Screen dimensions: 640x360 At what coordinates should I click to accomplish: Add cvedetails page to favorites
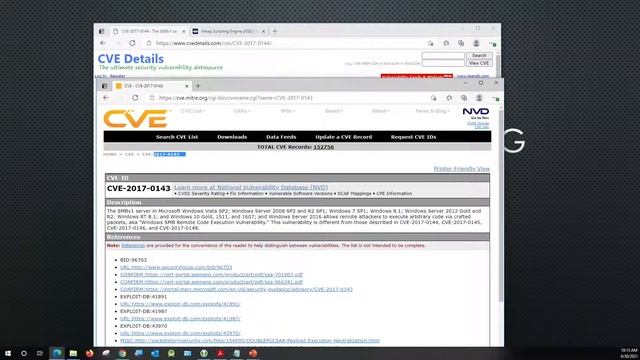click(x=446, y=43)
